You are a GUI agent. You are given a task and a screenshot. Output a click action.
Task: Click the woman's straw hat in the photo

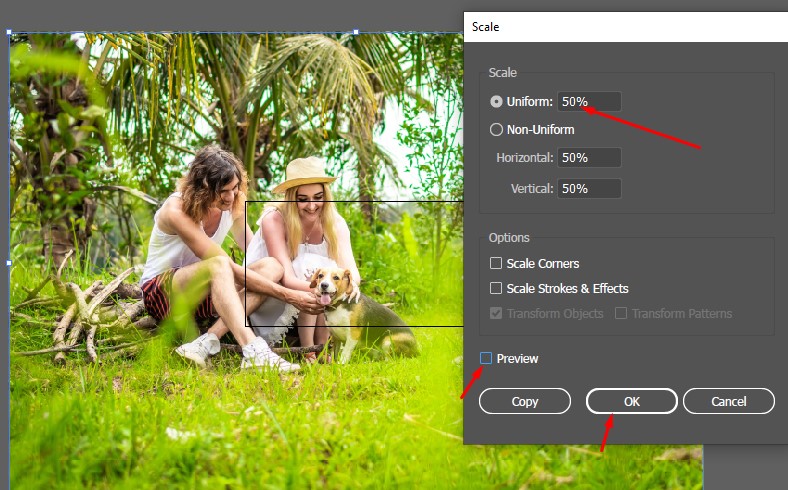coord(304,175)
